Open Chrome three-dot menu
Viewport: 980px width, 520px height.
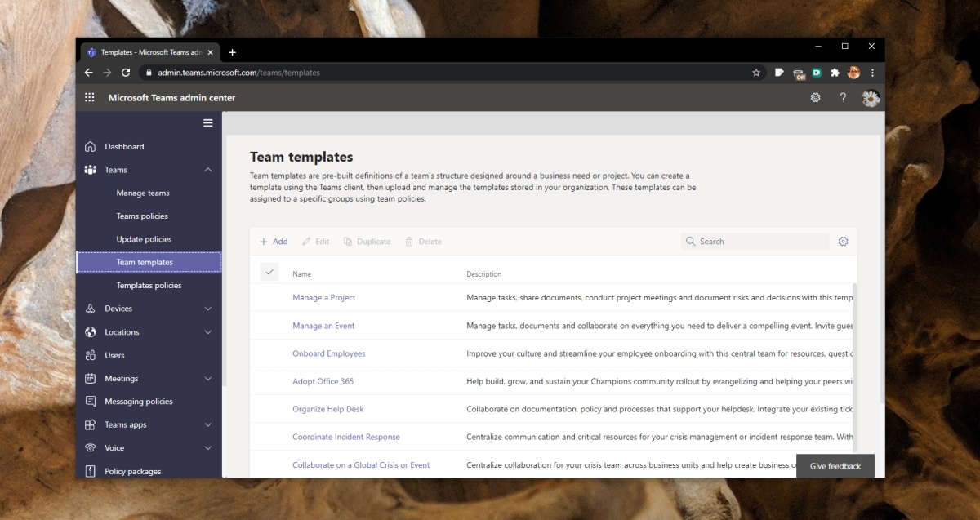point(872,73)
